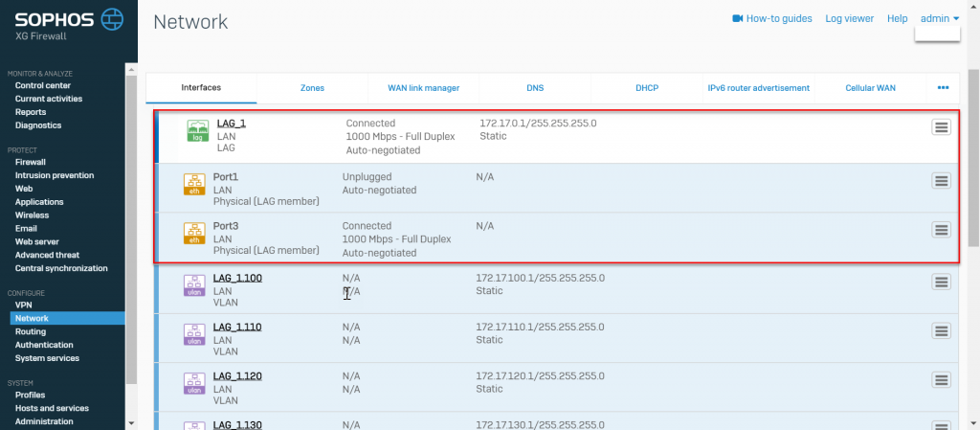The image size is (980, 430).
Task: Open Web server in the sidebar
Action: pyautogui.click(x=37, y=241)
